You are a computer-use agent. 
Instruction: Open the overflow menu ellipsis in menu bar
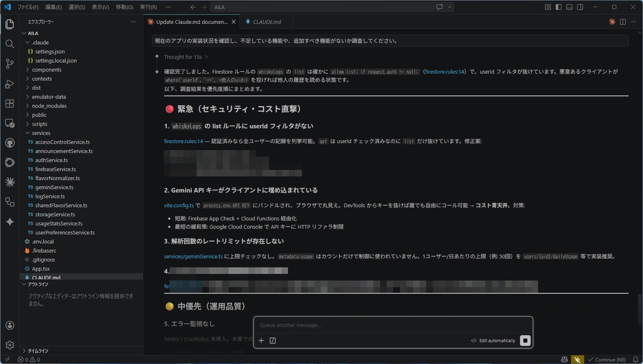point(168,7)
